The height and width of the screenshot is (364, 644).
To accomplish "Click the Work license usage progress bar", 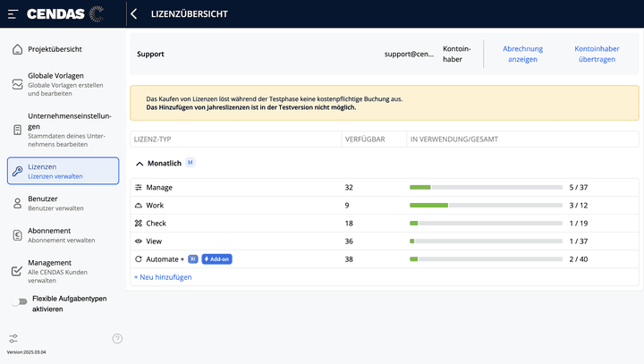I will [x=486, y=206].
